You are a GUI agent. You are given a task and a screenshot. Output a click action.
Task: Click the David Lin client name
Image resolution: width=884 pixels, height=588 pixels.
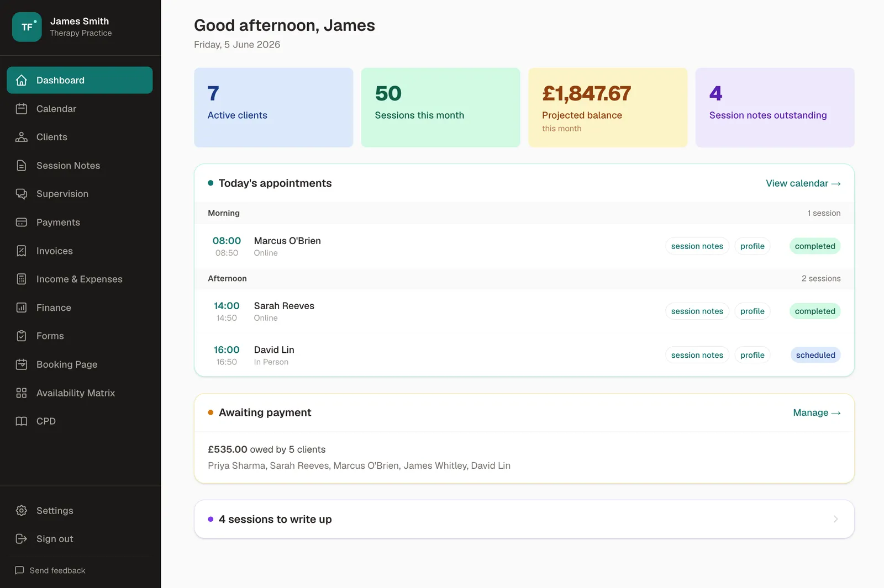[274, 350]
